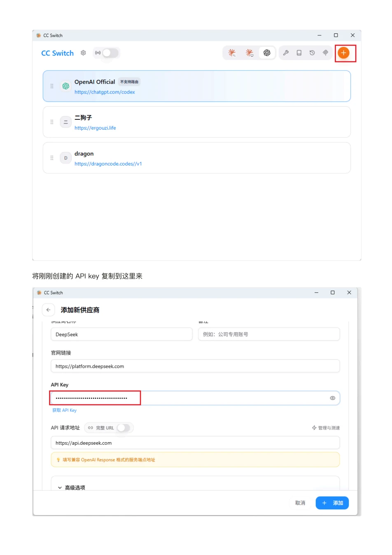Open the https://ergouzi.life link

coord(95,128)
